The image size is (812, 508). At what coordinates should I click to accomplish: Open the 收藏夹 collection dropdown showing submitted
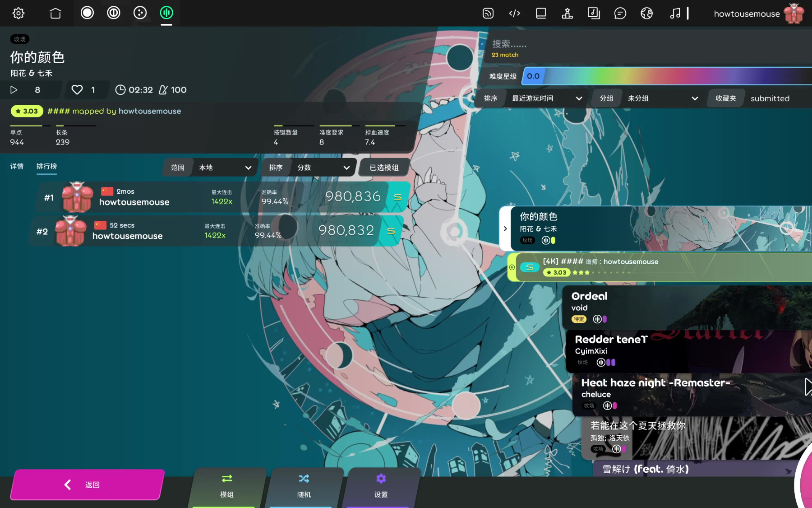(x=760, y=98)
